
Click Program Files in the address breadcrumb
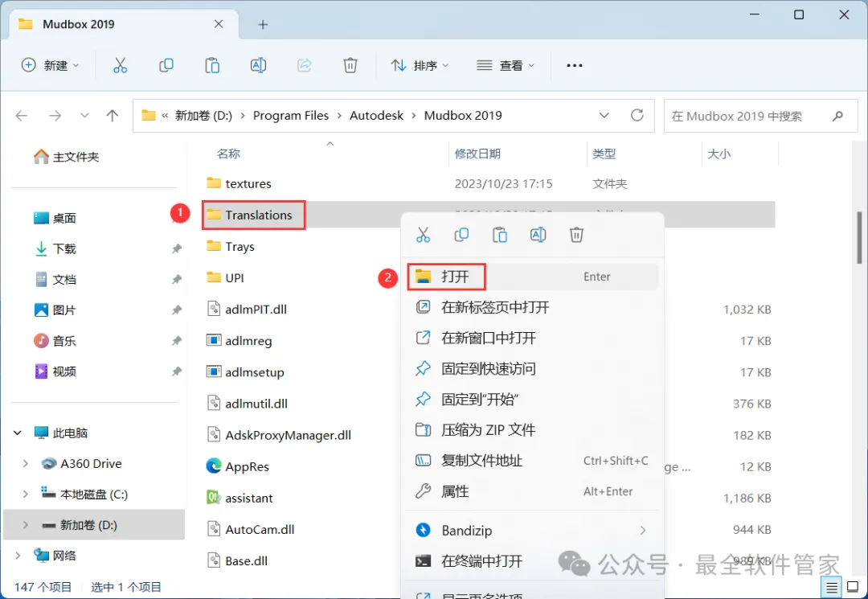click(x=291, y=116)
